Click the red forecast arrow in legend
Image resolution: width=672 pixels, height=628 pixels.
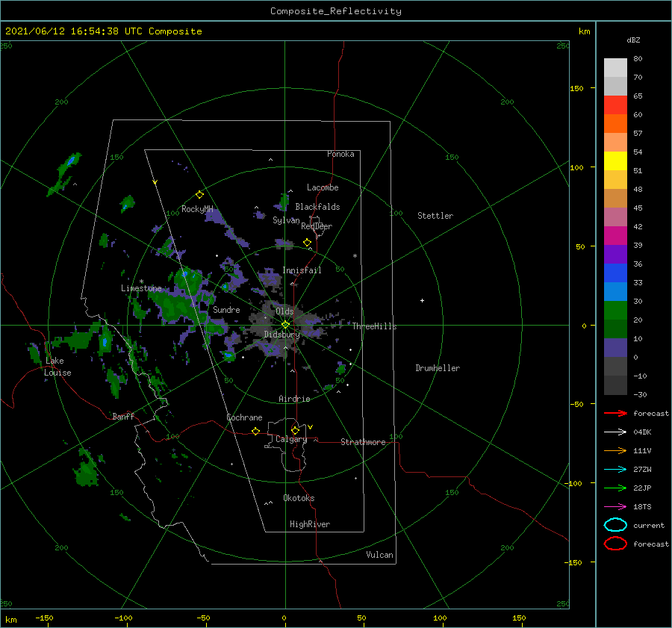click(x=615, y=413)
